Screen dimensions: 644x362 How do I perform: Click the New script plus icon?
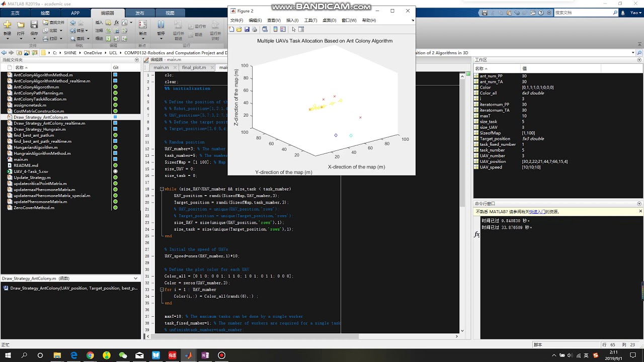click(x=7, y=24)
